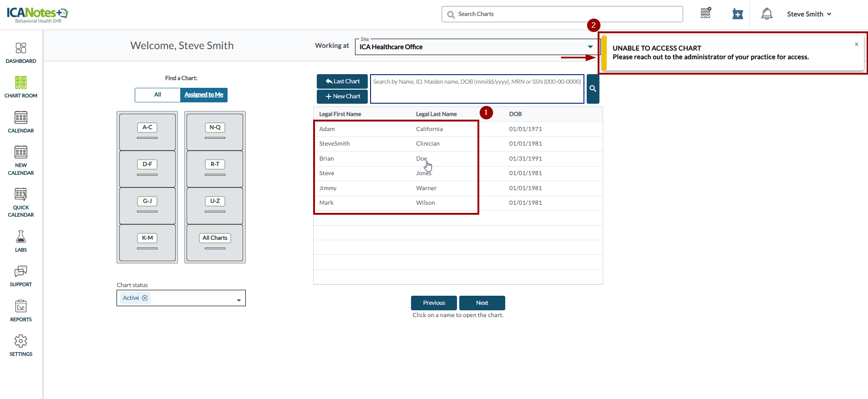Click the New Chart button

[342, 96]
